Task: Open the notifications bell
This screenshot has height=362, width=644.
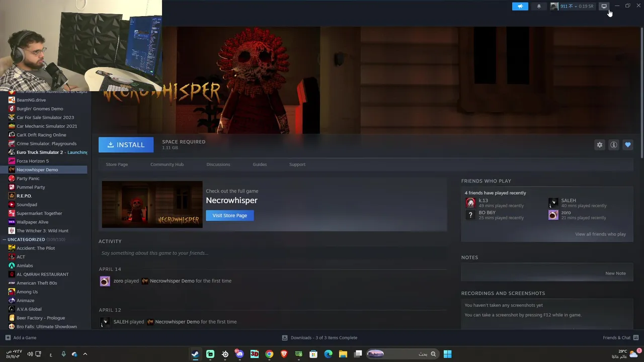Action: click(539, 6)
